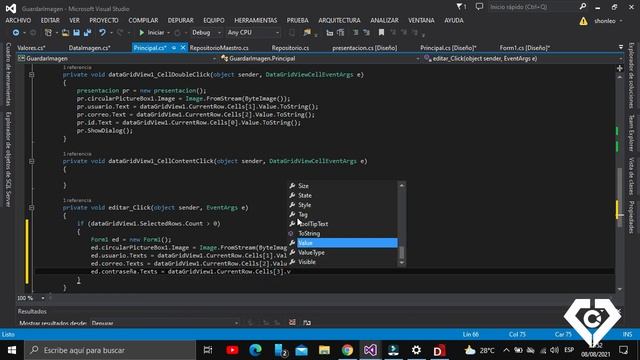Image resolution: width=640 pixels, height=360 pixels.
Task: Open the Any CPU platform dropdown
Action: pyautogui.click(x=253, y=32)
